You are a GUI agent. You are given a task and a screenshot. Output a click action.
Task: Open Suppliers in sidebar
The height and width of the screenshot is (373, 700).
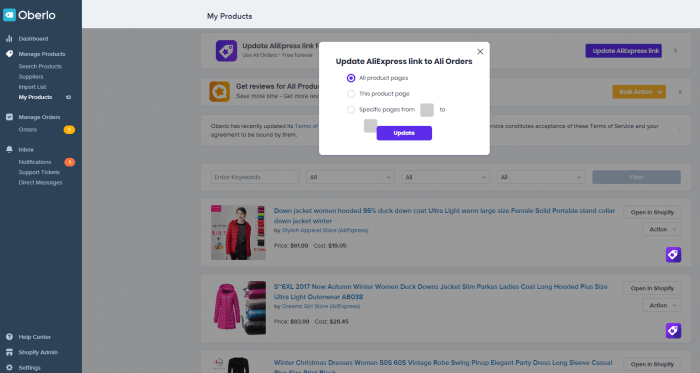(31, 77)
